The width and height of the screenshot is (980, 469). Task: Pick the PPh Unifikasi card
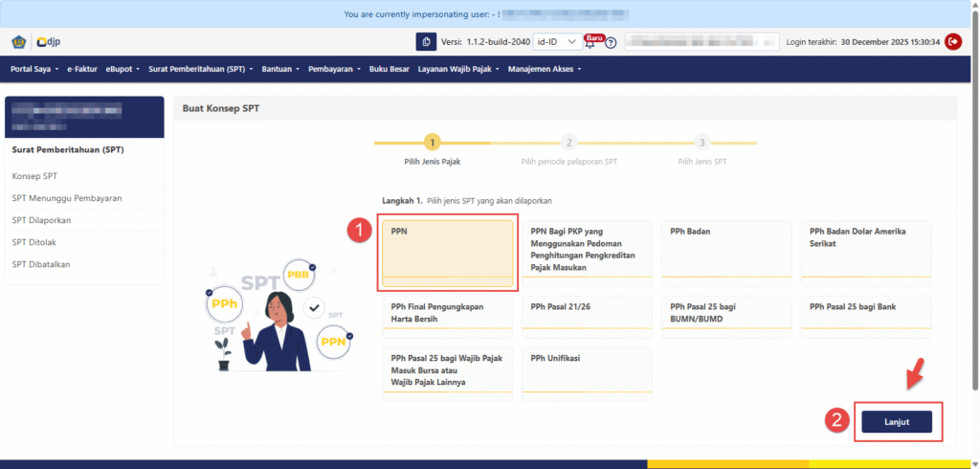pos(587,373)
